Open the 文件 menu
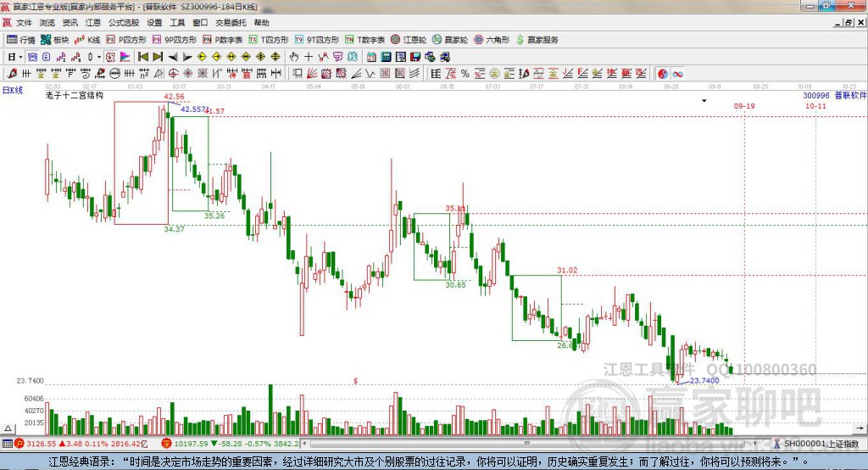This screenshot has width=868, height=470. click(24, 23)
